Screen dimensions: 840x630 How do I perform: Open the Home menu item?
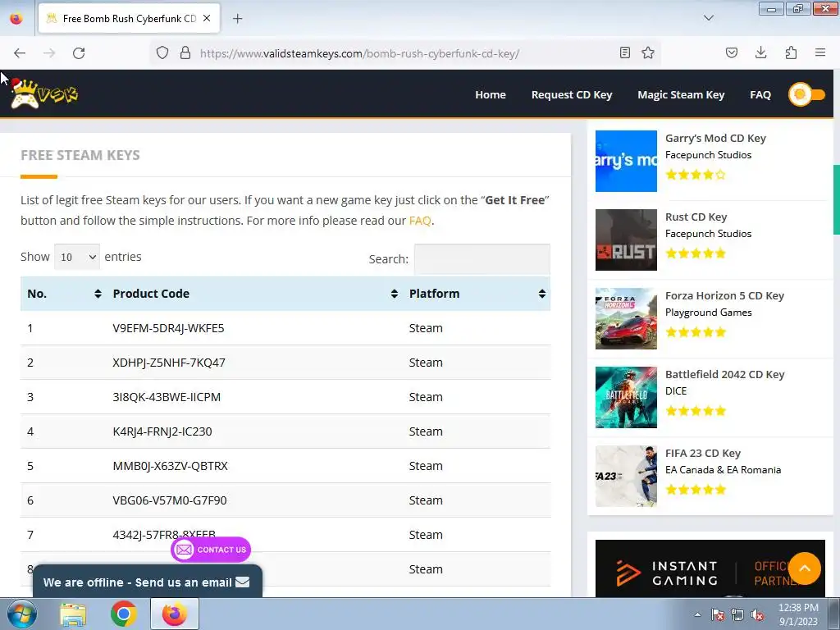point(491,95)
